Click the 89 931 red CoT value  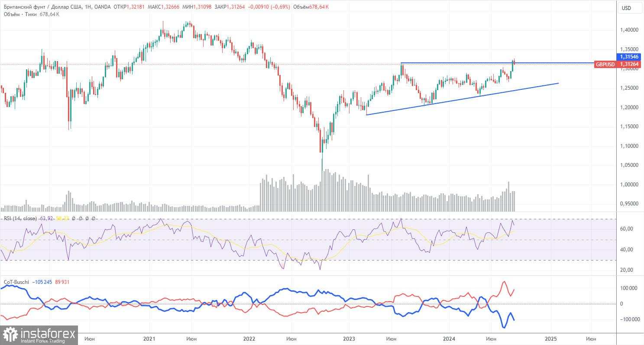(61, 282)
